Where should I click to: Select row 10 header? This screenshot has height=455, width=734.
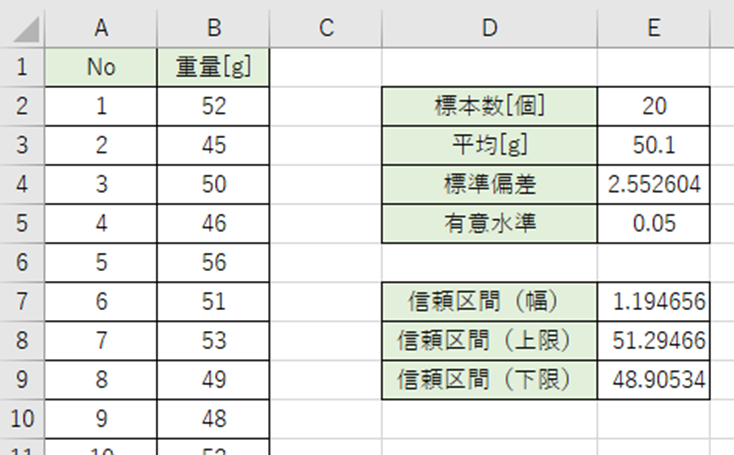[x=22, y=419]
